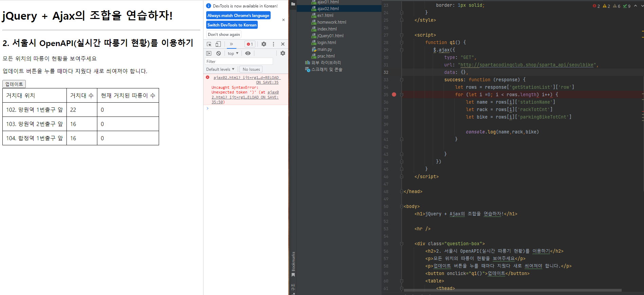The height and width of the screenshot is (295, 644).
Task: Open the Default levels dropdown
Action: (220, 69)
